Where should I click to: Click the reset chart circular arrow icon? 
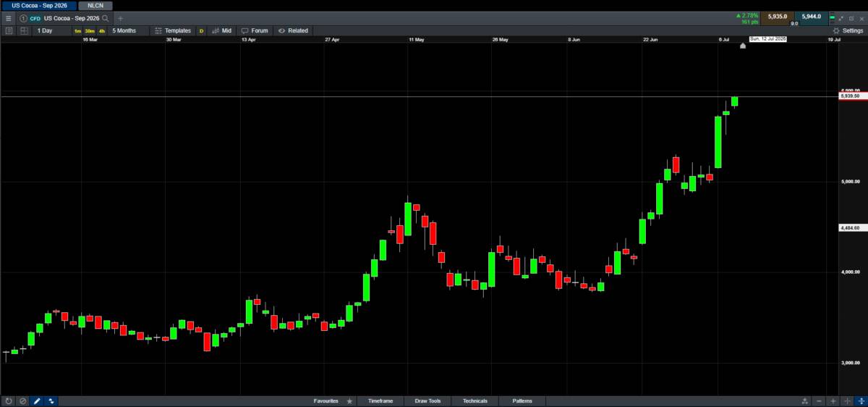8,400
